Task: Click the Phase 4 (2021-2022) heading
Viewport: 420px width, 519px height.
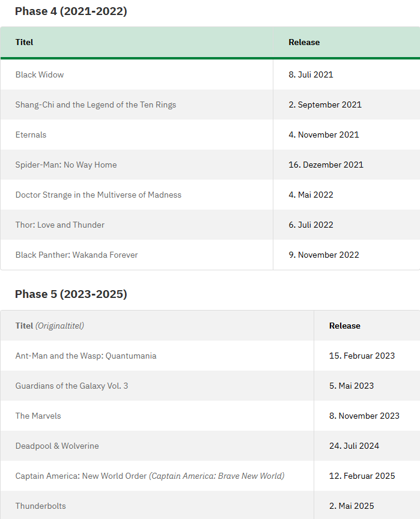Action: pos(71,11)
